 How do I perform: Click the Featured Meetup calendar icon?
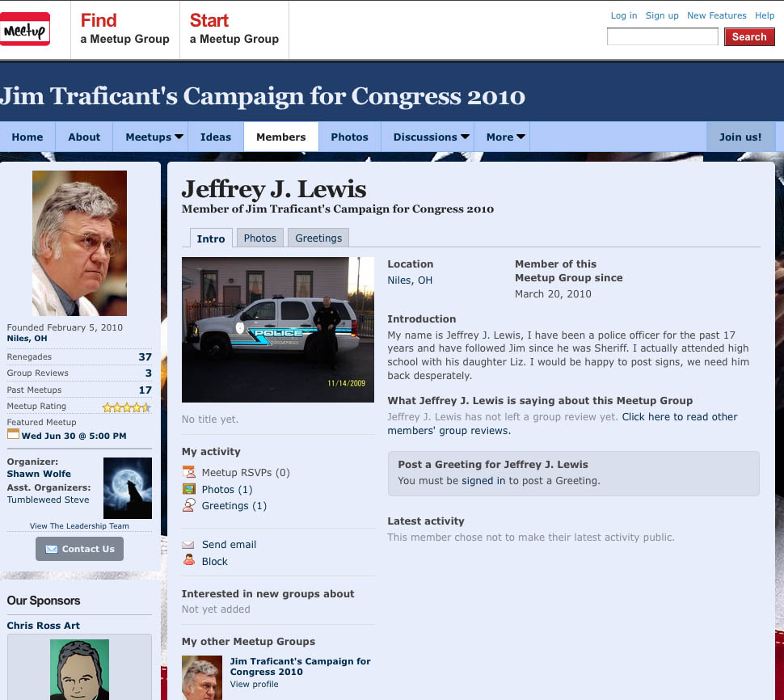pos(13,435)
